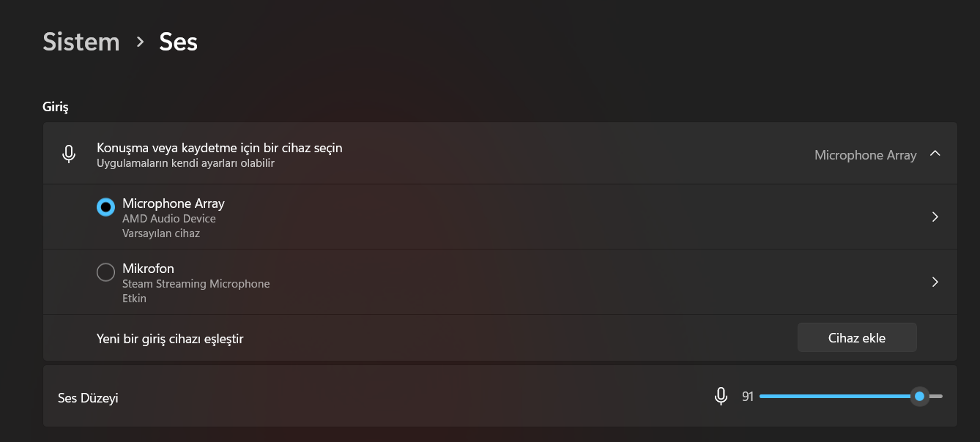The image size is (980, 442).
Task: Click the current device label "Microphone Array" at the right
Action: point(865,155)
